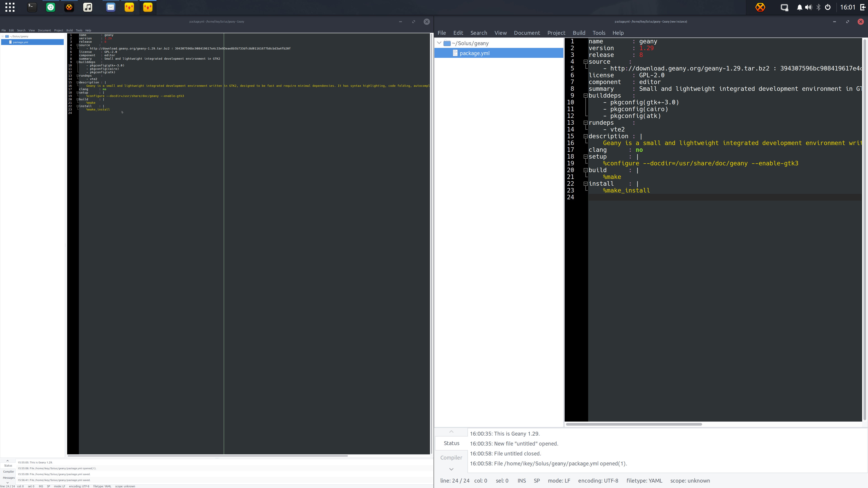Open View menu in right Geany window
The height and width of the screenshot is (488, 868).
pos(500,33)
